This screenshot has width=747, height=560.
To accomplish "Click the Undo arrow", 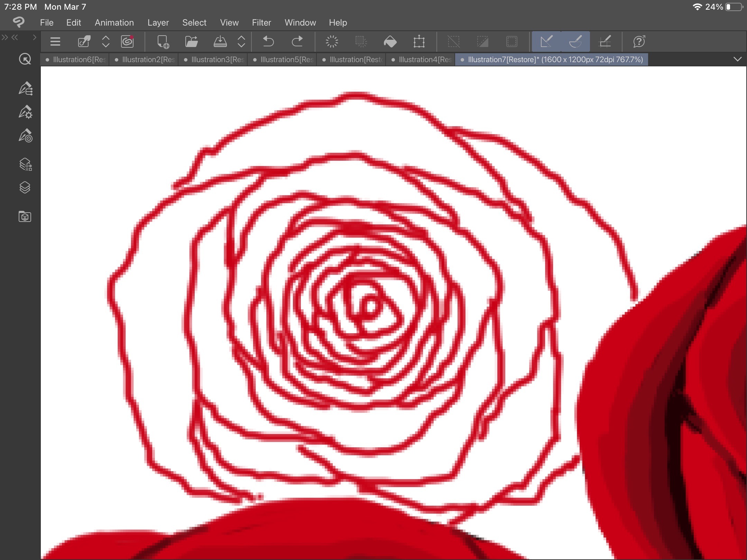I will coord(268,42).
